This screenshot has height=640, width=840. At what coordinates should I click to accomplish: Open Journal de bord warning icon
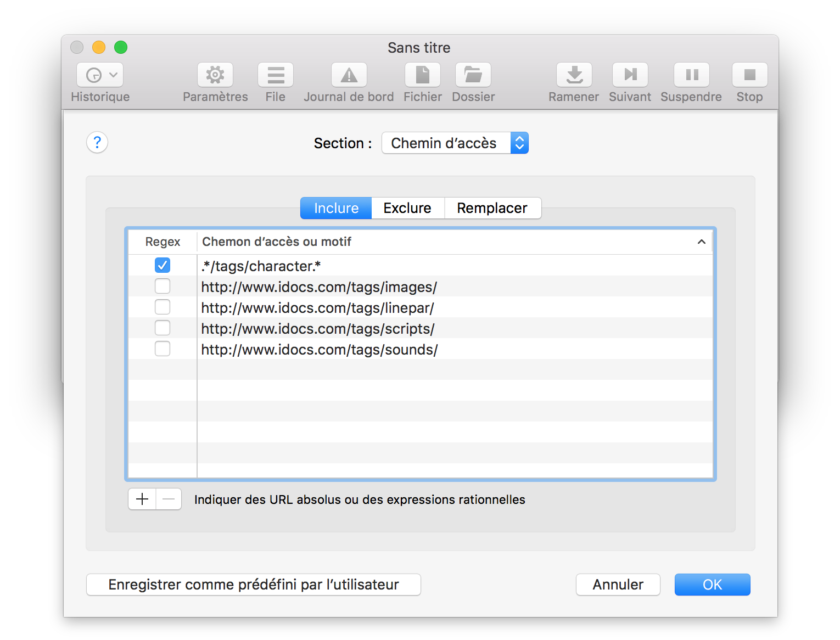coord(349,75)
